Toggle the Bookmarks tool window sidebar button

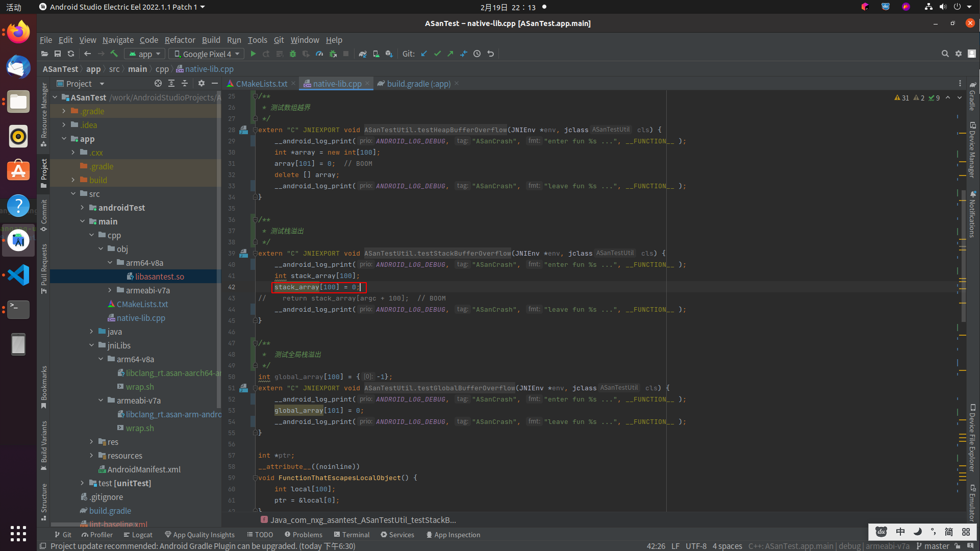tap(44, 387)
